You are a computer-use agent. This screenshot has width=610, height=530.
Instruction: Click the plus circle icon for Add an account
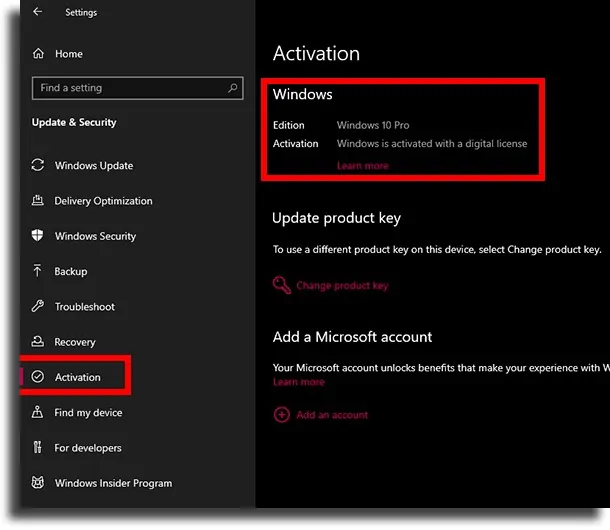[x=282, y=414]
